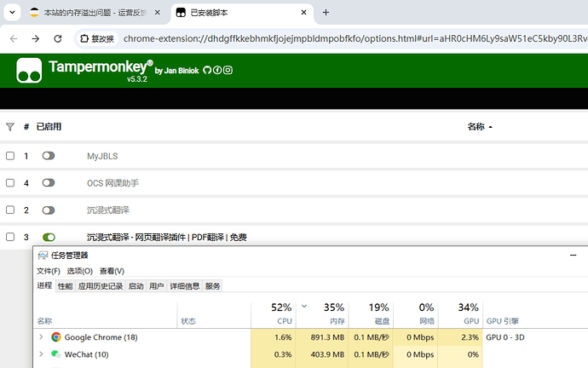The height and width of the screenshot is (368, 588).
Task: Expand the WeChat (10) process group
Action: tap(41, 354)
